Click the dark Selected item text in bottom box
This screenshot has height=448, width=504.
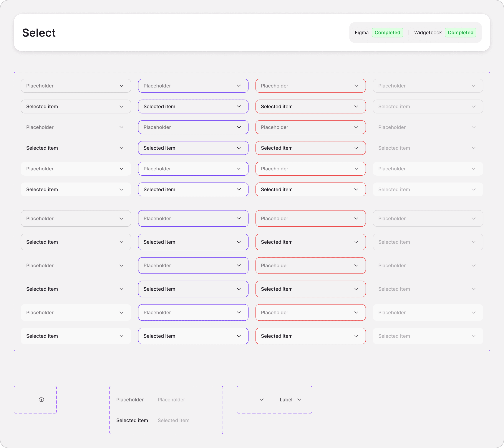(x=132, y=420)
